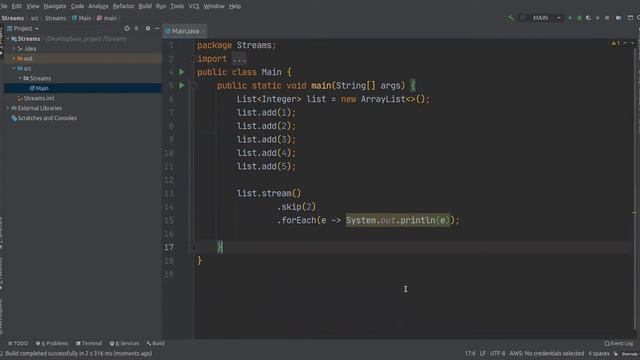The width and height of the screenshot is (640, 360).
Task: Click the Stop square button in the toolbar
Action: (607, 18)
